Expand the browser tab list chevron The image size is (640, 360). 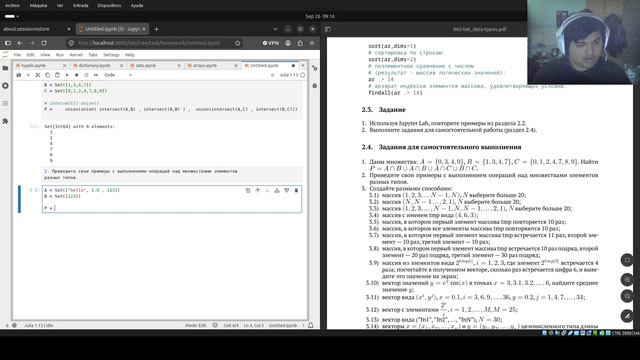[275, 29]
